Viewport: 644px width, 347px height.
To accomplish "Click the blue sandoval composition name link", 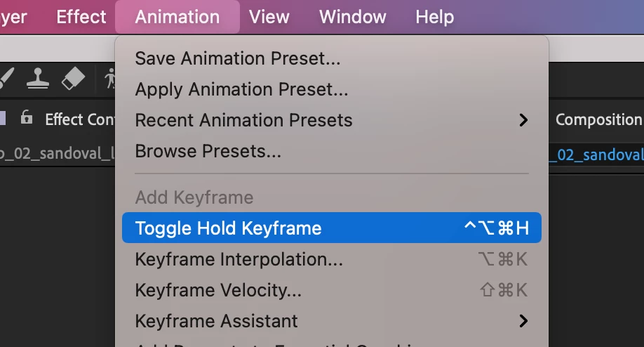I will click(596, 154).
